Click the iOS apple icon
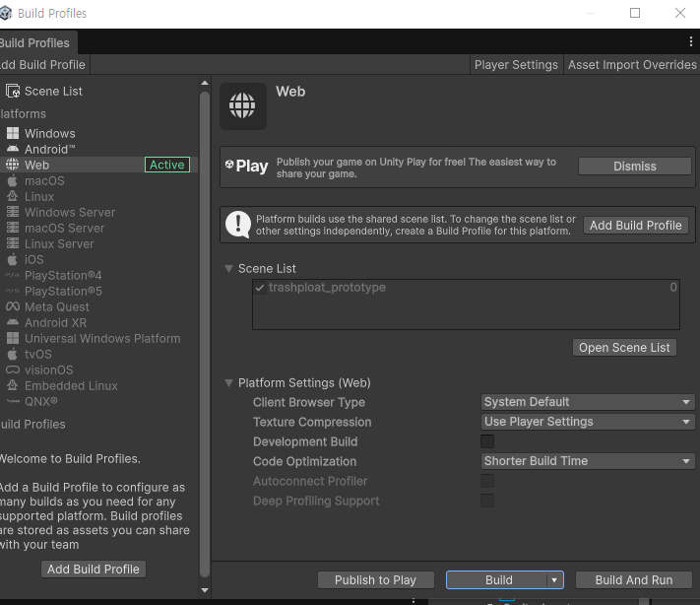The height and width of the screenshot is (605, 700). [13, 259]
